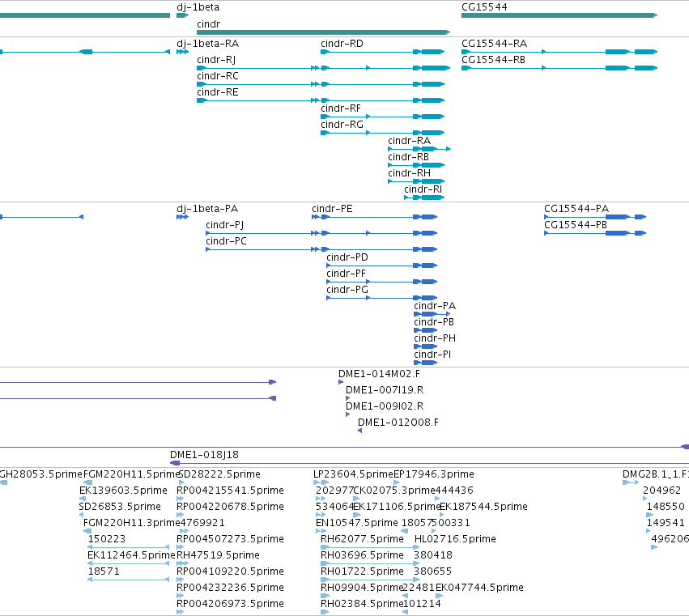Select EST EK047744.5prime

point(439,596)
